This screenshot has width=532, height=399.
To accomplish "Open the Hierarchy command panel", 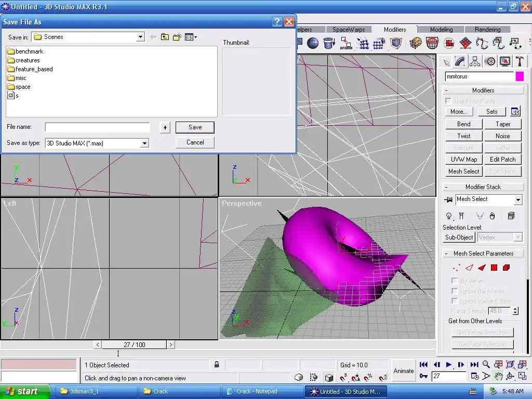I will coord(475,62).
